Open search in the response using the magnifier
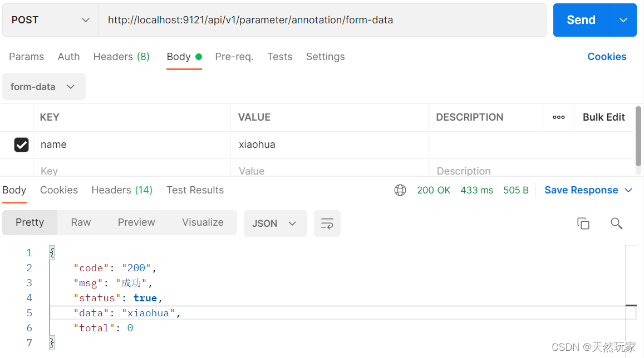Viewport: 644px width, 358px height. [617, 223]
